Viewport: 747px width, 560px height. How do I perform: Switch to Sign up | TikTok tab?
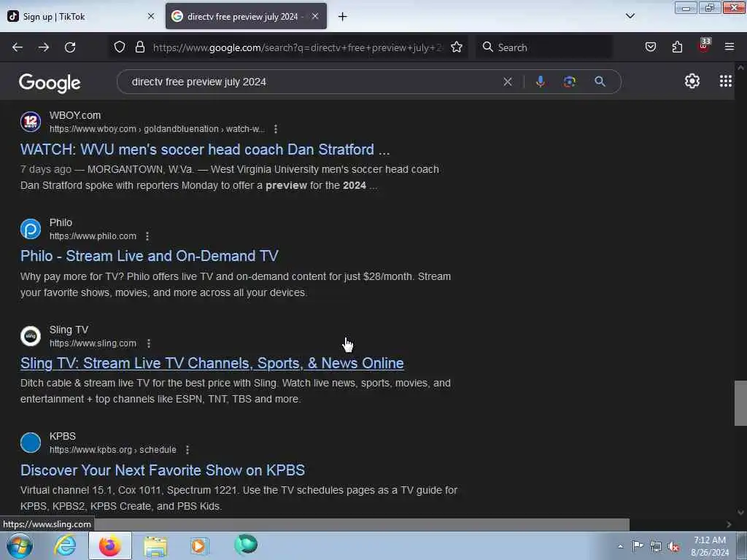82,16
